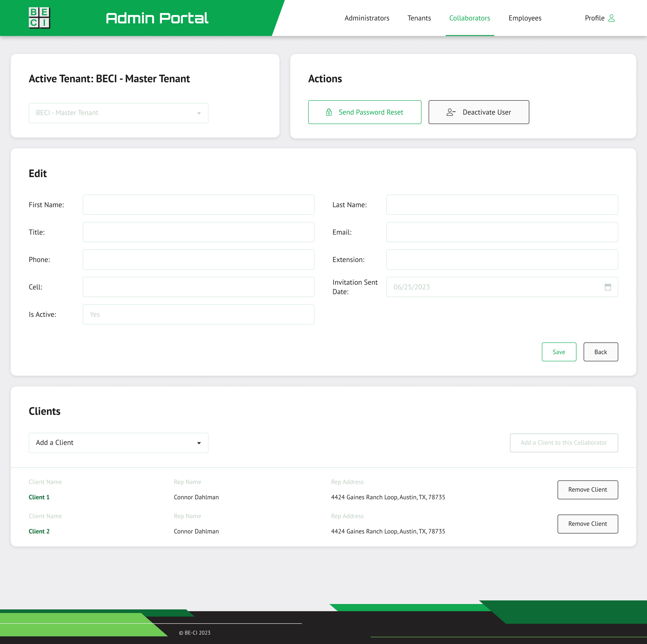Click the Save button

tap(558, 352)
